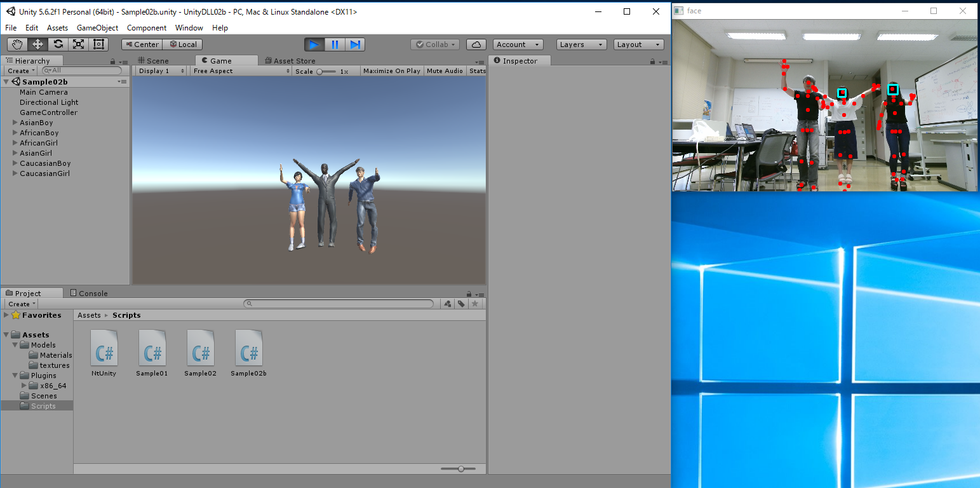The image size is (980, 488).
Task: Open the Free Aspect dropdown
Action: (241, 71)
